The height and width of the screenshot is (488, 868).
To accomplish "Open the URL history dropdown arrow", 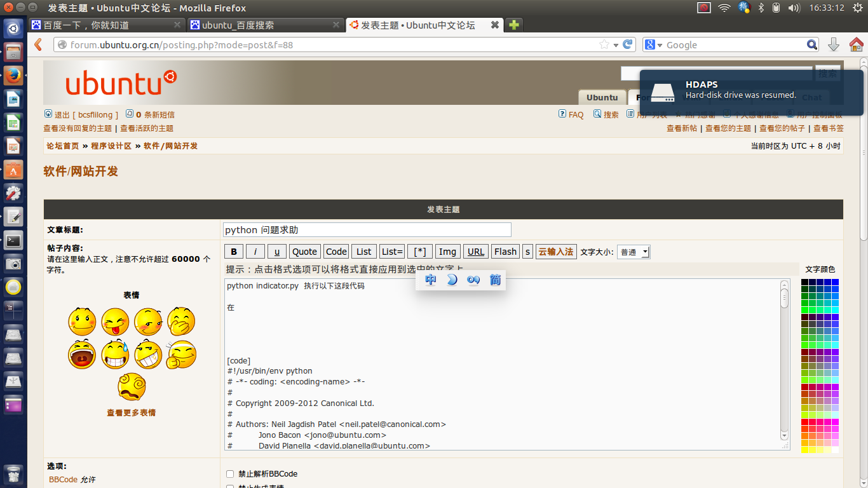I will tap(616, 44).
